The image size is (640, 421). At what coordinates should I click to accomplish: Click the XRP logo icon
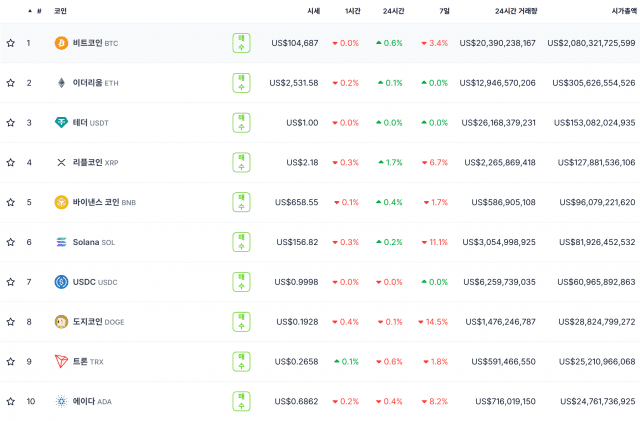click(61, 162)
